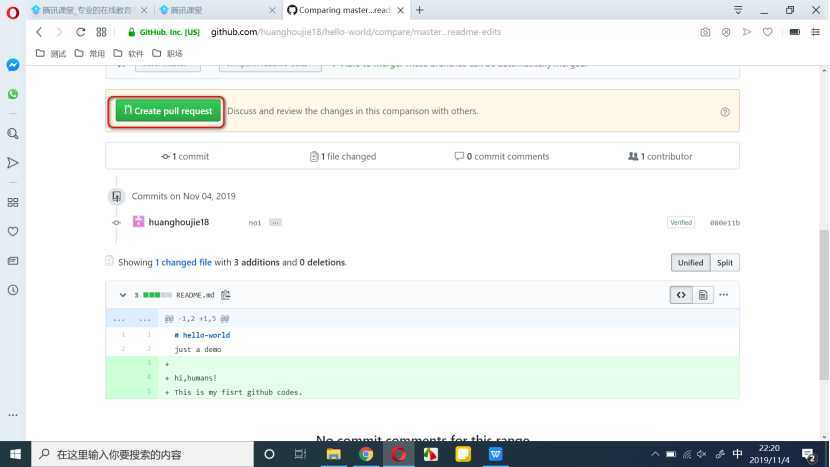830x467 pixels.
Task: Reload the page with the refresh icon
Action: (x=80, y=32)
